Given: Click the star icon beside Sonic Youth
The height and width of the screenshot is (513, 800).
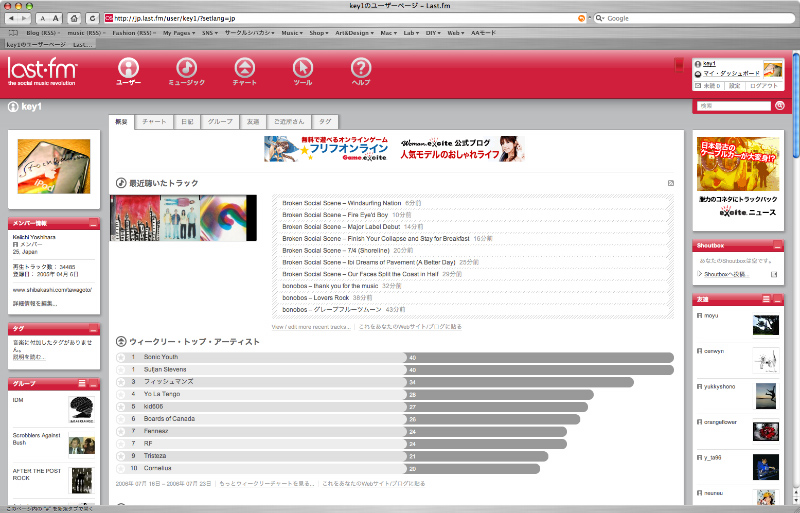Looking at the screenshot, I should click(x=121, y=357).
